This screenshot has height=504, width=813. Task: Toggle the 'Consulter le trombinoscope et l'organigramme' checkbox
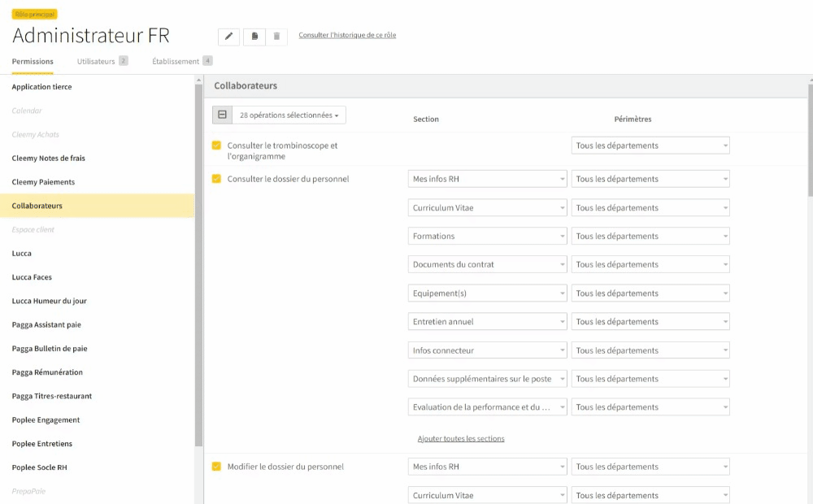tap(217, 146)
